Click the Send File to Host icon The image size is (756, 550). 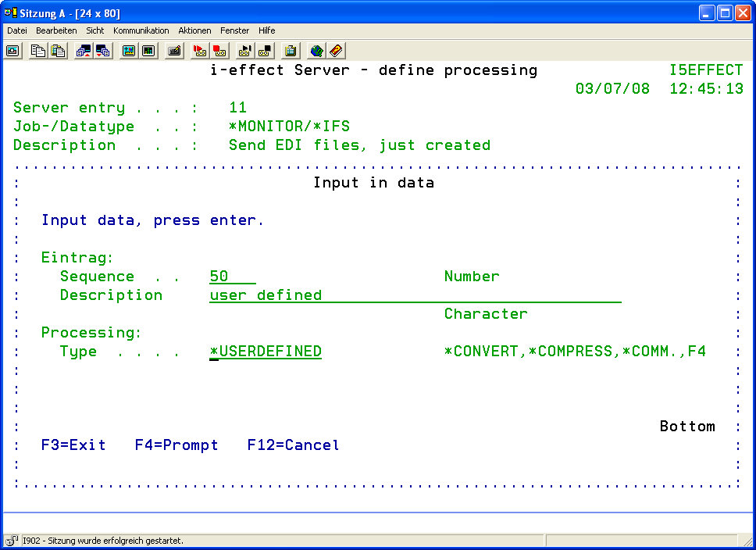[84, 51]
